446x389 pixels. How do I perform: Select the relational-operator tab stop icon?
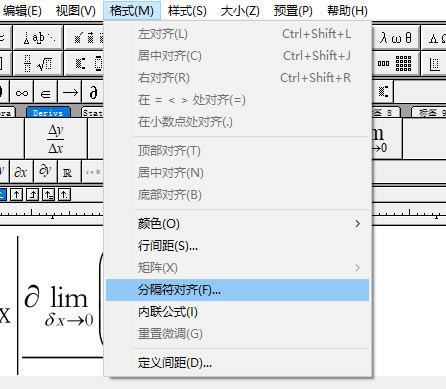click(48, 194)
